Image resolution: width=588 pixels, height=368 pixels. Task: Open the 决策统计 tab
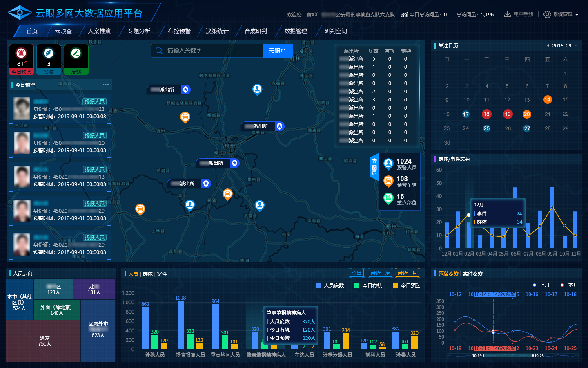pos(217,31)
